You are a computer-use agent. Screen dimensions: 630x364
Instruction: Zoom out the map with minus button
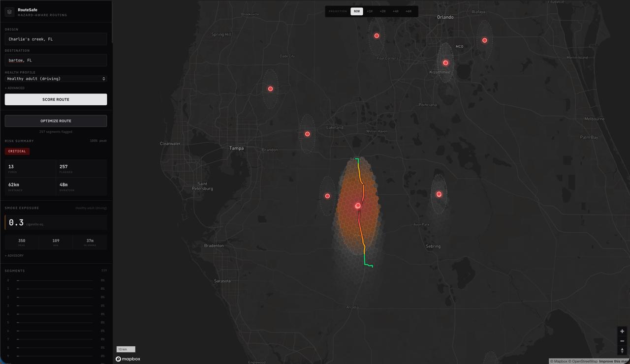(622, 341)
